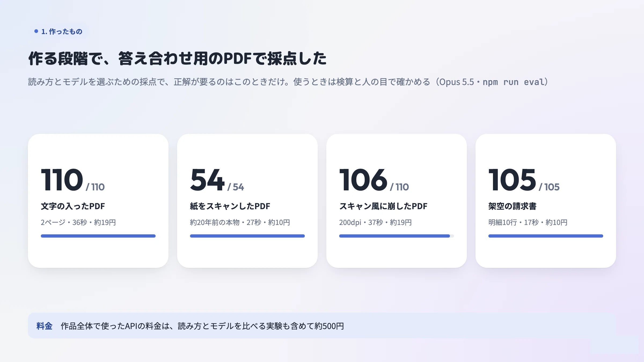Screen dimensions: 644x362
Task: Open the 紙をスキャンしたPDF card
Action: tap(247, 201)
